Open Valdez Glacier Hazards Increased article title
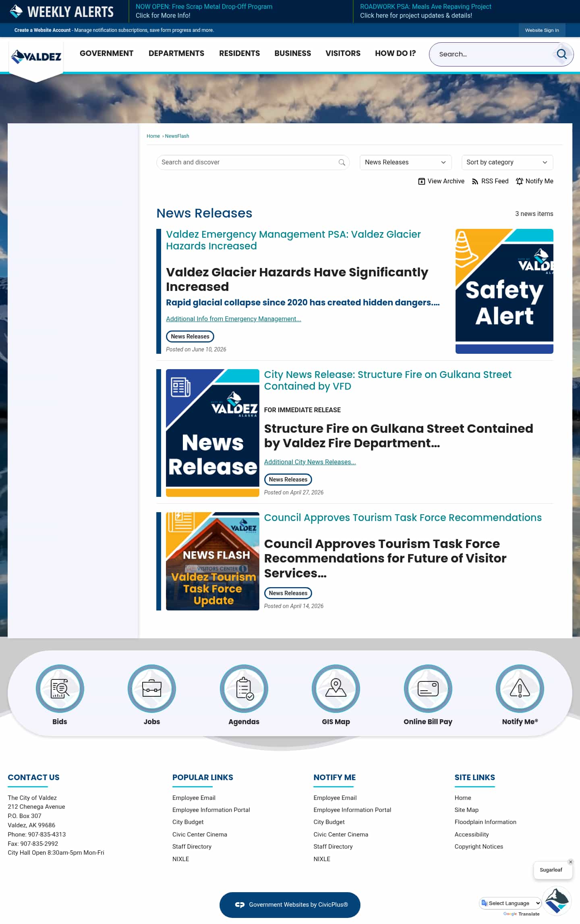Screen dimensions: 580x924 [293, 240]
